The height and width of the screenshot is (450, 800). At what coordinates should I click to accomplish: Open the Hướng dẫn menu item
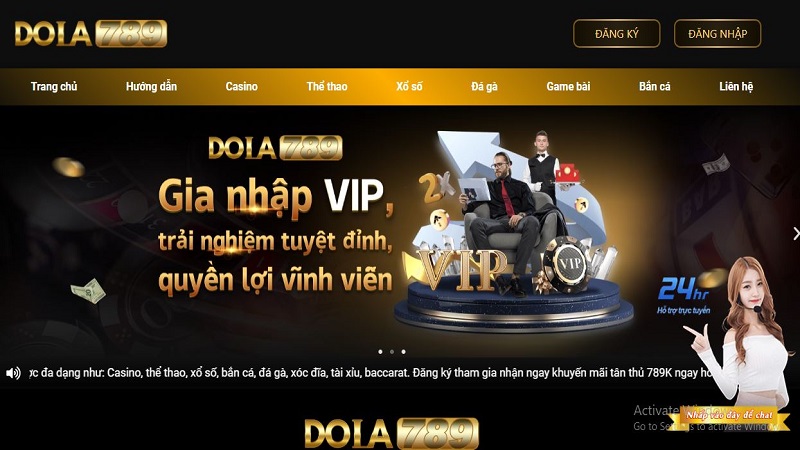click(151, 86)
